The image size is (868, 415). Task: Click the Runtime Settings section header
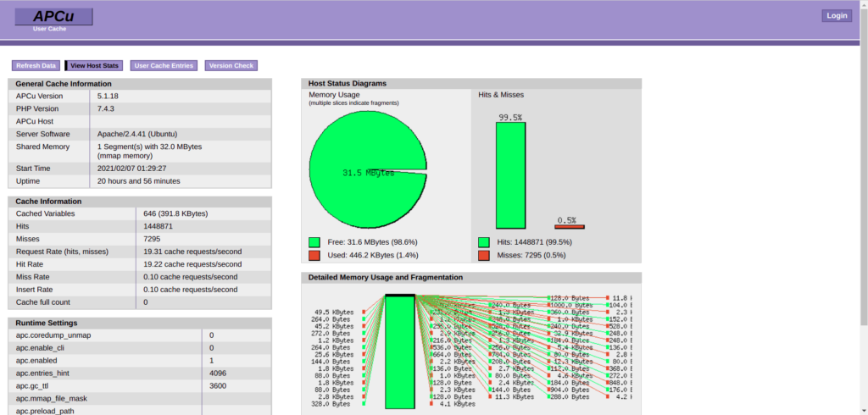pyautogui.click(x=47, y=323)
